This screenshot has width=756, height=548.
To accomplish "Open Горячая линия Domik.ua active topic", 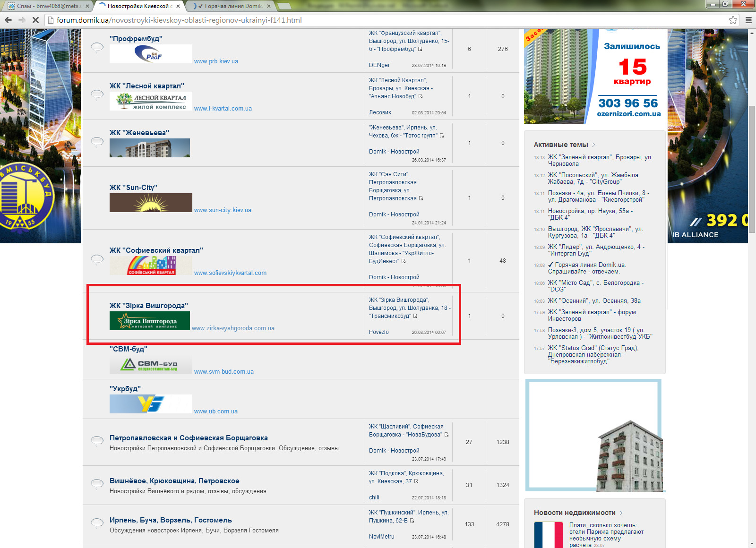I will pyautogui.click(x=587, y=268).
